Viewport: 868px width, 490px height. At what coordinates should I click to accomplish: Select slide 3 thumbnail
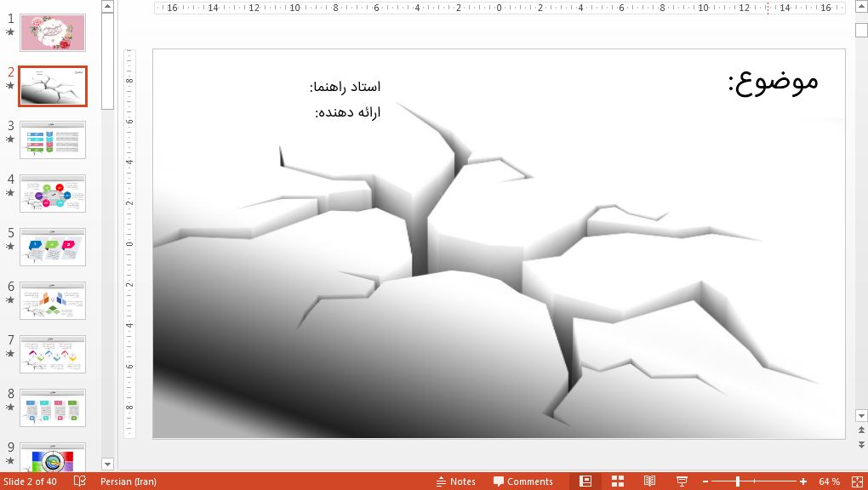[x=53, y=140]
